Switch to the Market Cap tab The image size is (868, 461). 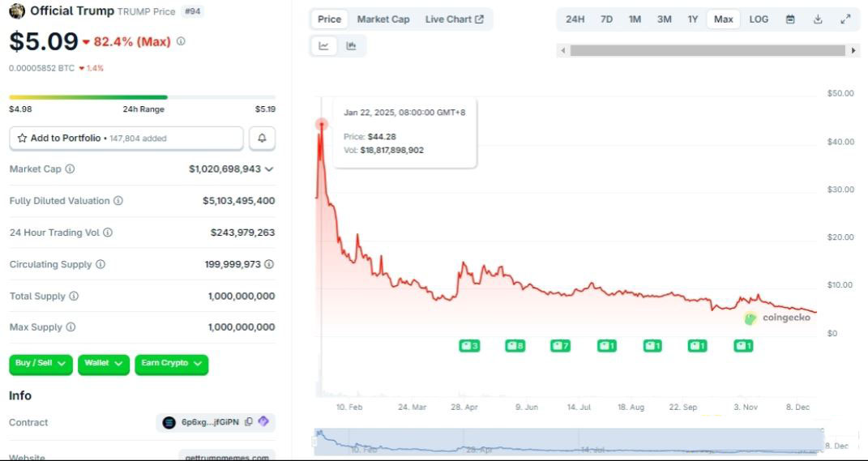coord(383,19)
